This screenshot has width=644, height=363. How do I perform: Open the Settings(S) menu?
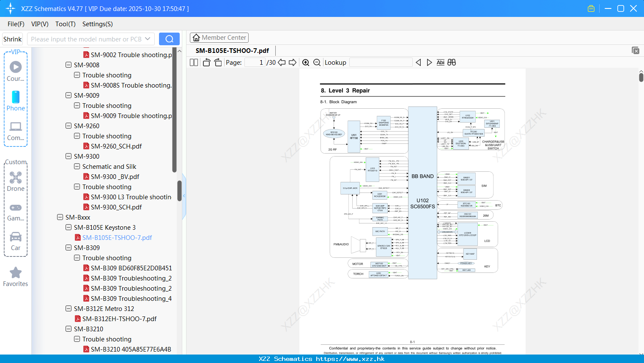click(x=98, y=24)
